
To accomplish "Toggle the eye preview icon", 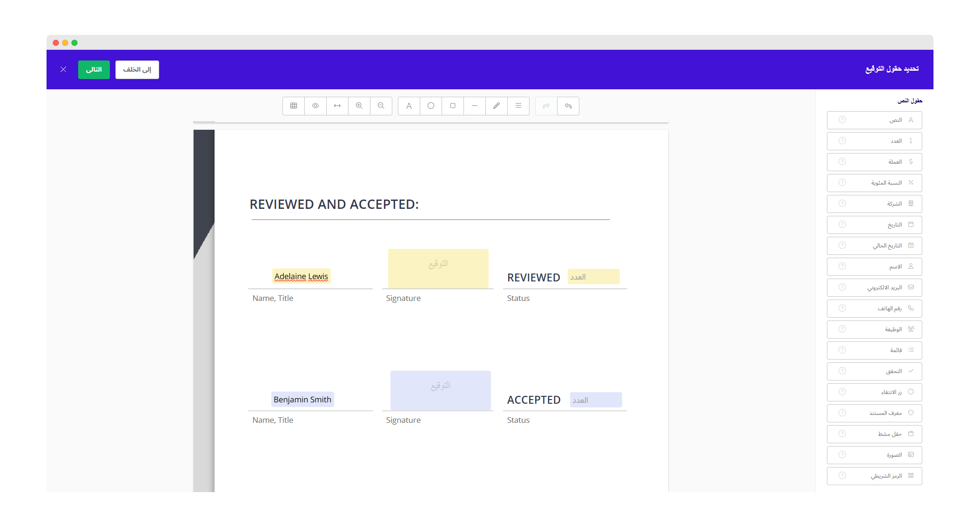I will click(315, 106).
